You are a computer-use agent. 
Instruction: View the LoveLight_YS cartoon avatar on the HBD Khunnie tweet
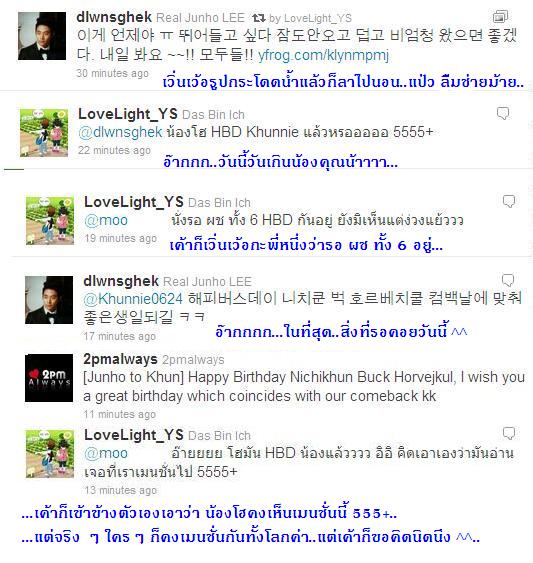(44, 133)
